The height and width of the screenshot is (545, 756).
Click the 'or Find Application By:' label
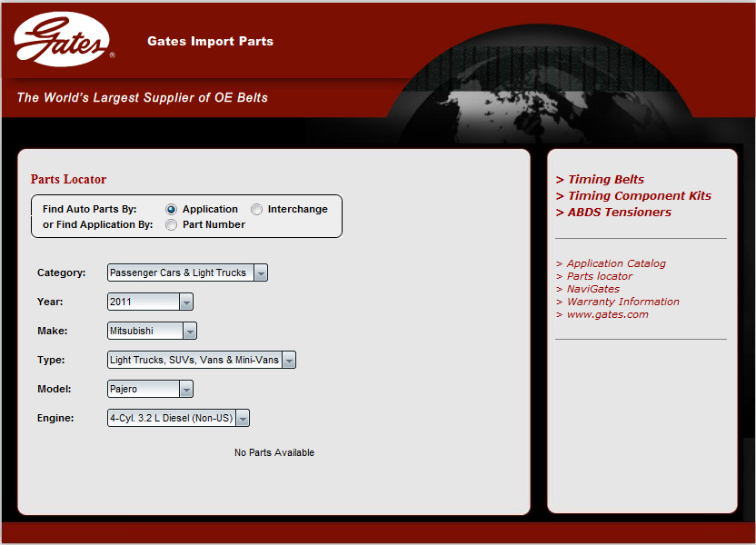(98, 224)
